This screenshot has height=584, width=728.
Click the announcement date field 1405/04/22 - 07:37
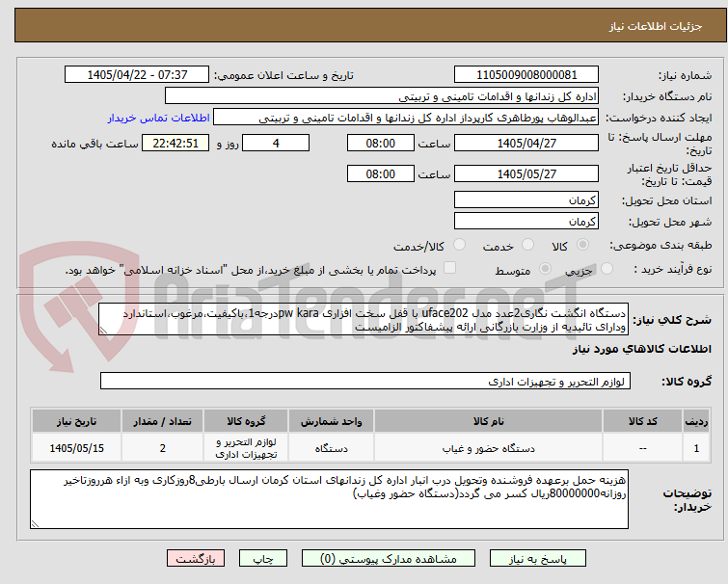pyautogui.click(x=137, y=74)
